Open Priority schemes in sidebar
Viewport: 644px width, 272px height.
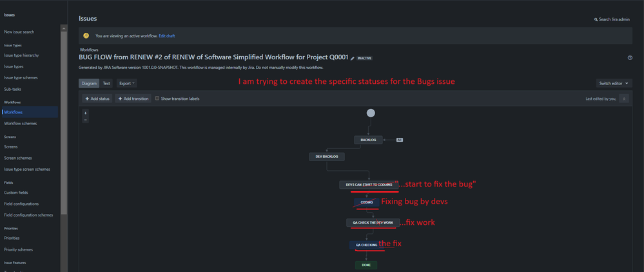pos(19,250)
